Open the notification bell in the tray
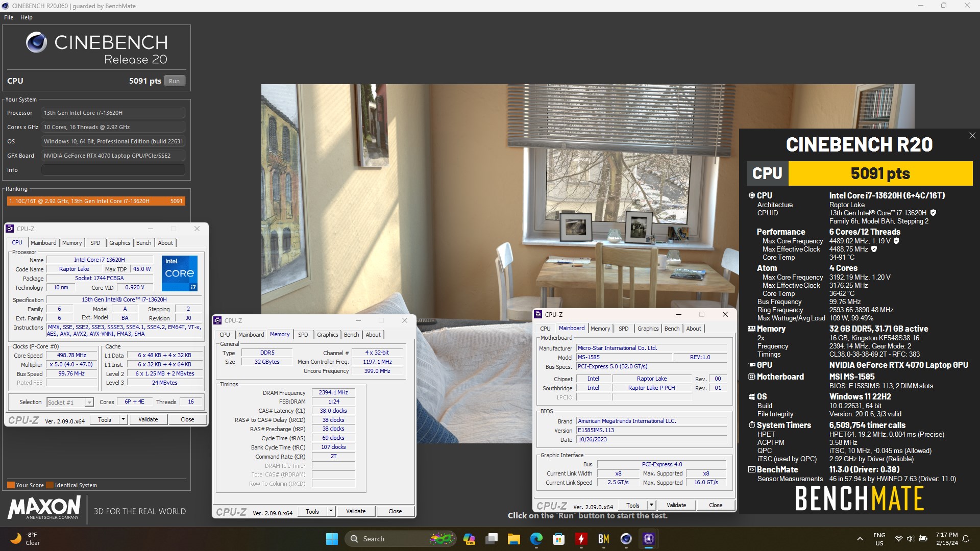This screenshot has width=980, height=551. coord(966,539)
